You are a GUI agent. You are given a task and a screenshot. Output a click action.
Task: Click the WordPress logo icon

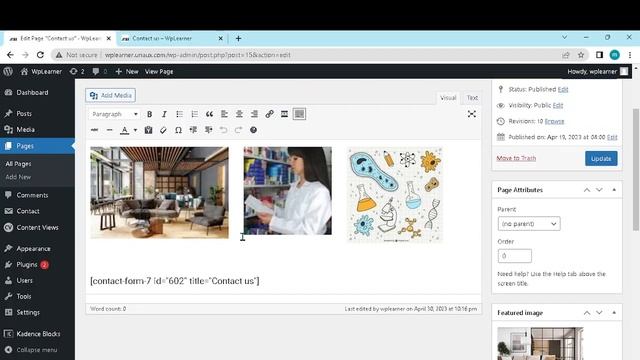point(8,71)
